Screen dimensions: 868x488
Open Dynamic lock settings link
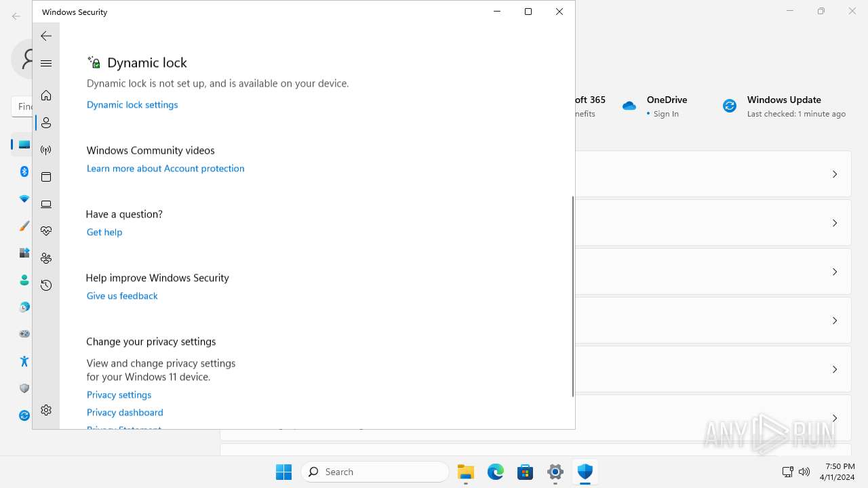pyautogui.click(x=132, y=104)
